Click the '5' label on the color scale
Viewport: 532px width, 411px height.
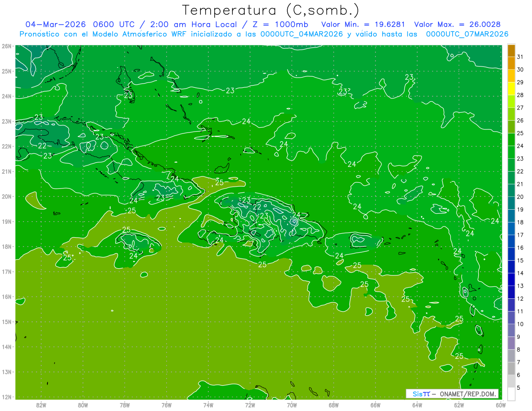pyautogui.click(x=519, y=388)
